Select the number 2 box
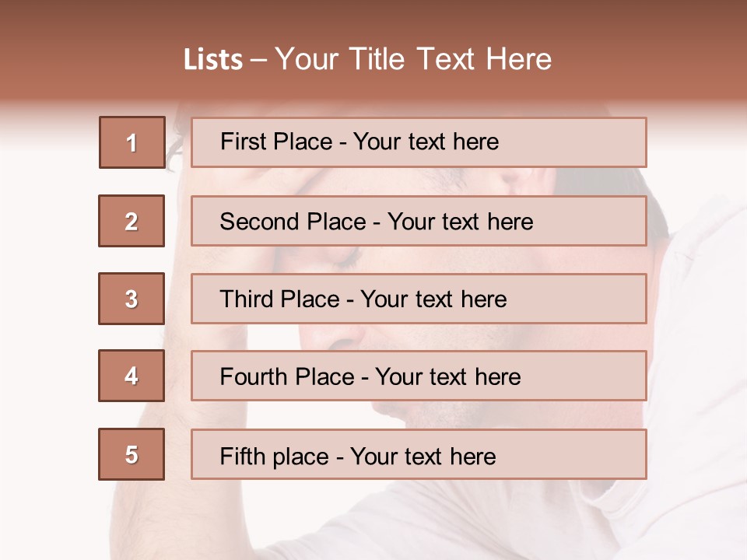This screenshot has height=560, width=747. 132,221
